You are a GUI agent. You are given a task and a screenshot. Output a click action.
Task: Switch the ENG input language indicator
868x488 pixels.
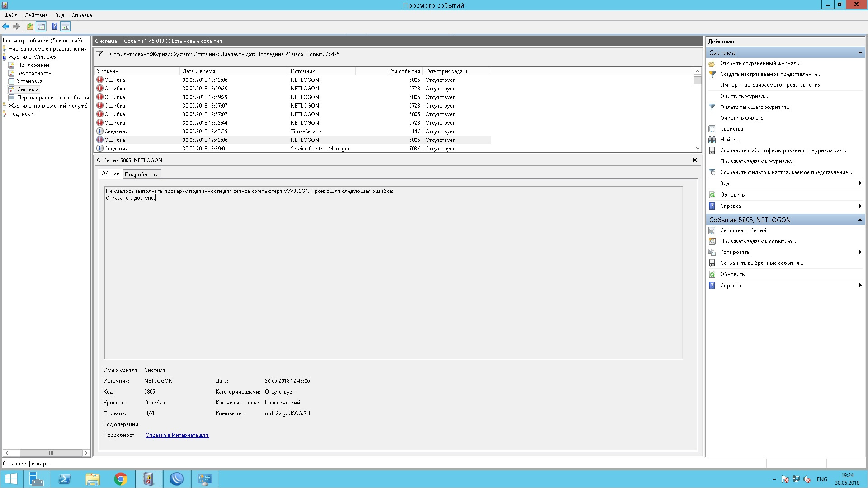click(822, 479)
